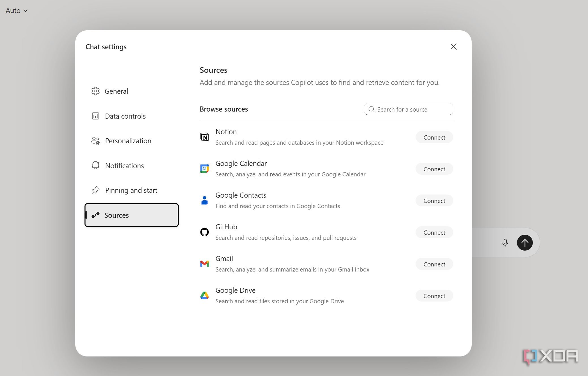Click the Google Calendar logo icon
The width and height of the screenshot is (588, 376).
(204, 169)
